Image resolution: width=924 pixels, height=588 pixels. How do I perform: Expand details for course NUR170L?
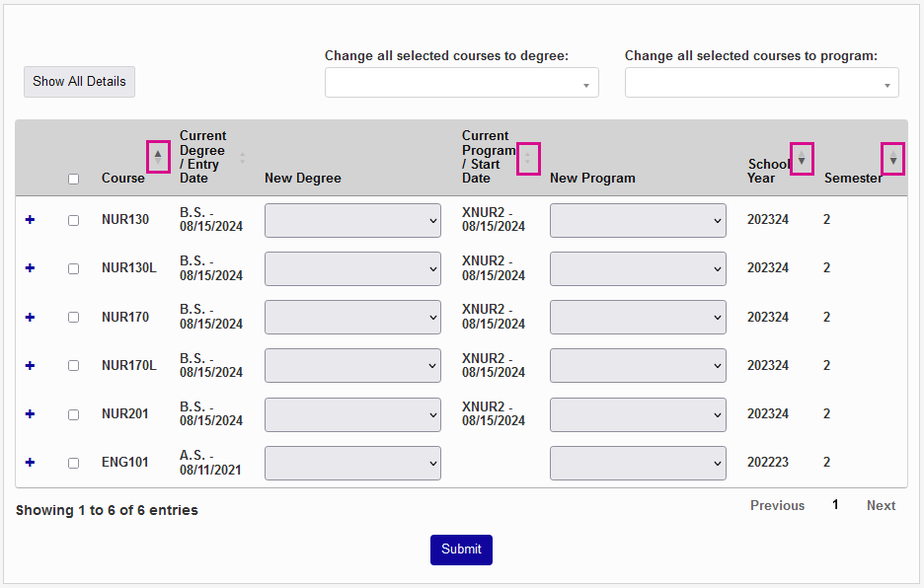pos(29,365)
